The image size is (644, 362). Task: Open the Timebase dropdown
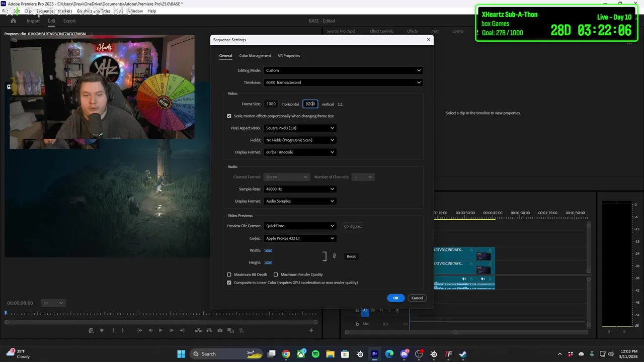pos(343,82)
